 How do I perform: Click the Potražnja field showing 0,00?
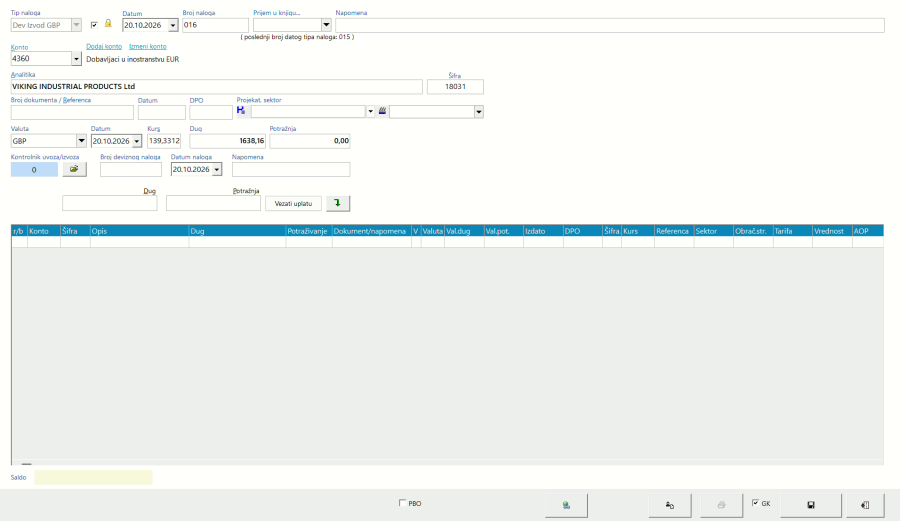(x=310, y=141)
